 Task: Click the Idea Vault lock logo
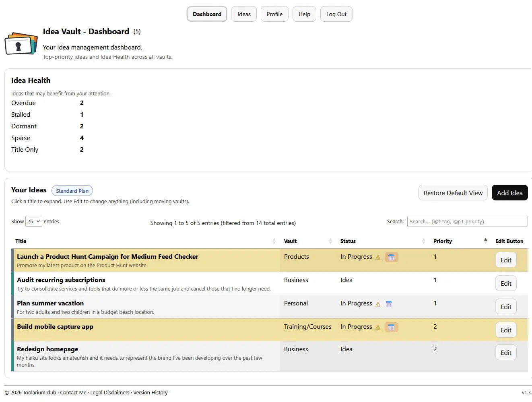(21, 43)
